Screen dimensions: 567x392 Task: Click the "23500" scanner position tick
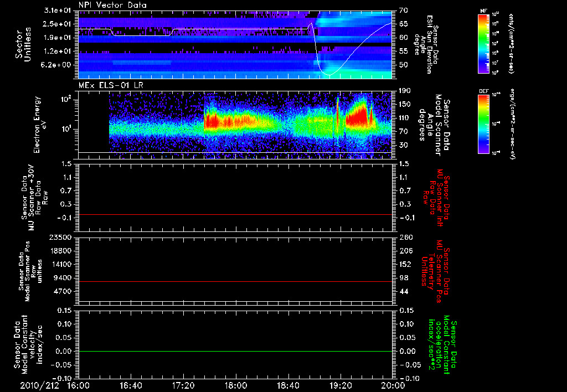(60, 237)
